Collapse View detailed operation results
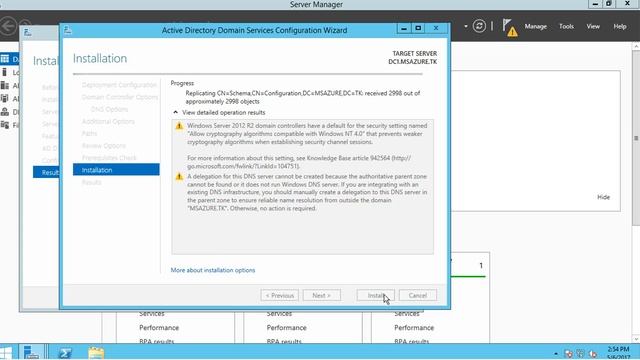This screenshot has height=360, width=640. [x=176, y=112]
